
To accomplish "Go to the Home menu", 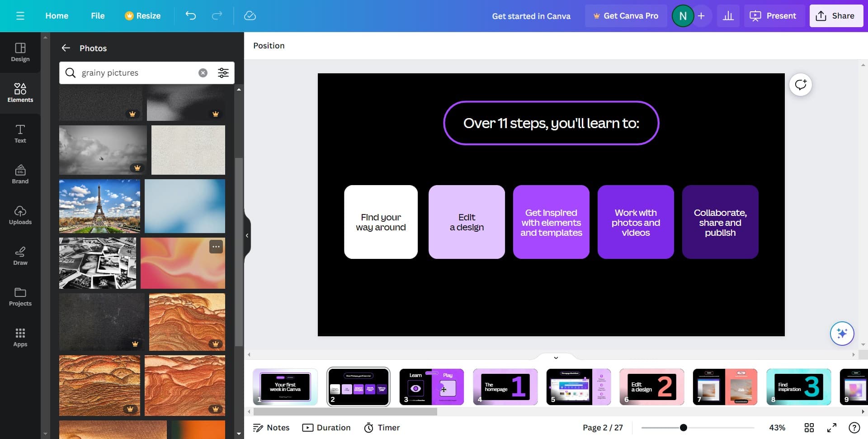I will (x=57, y=16).
